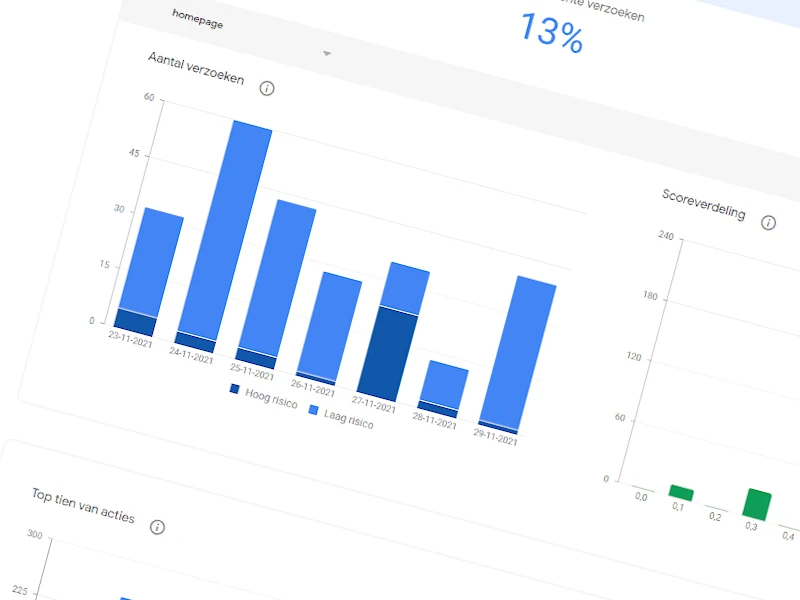Click the 15 axis value

104,264
